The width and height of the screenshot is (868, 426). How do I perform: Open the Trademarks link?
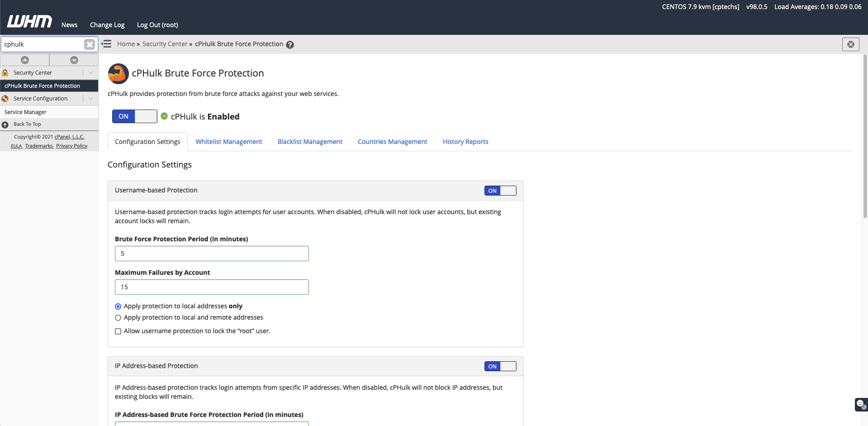39,146
